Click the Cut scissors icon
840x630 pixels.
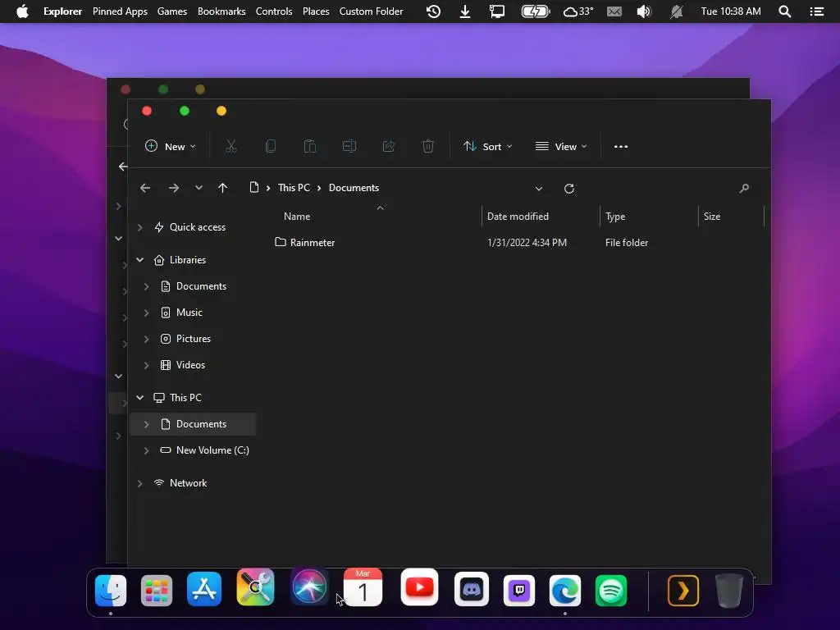tap(231, 146)
